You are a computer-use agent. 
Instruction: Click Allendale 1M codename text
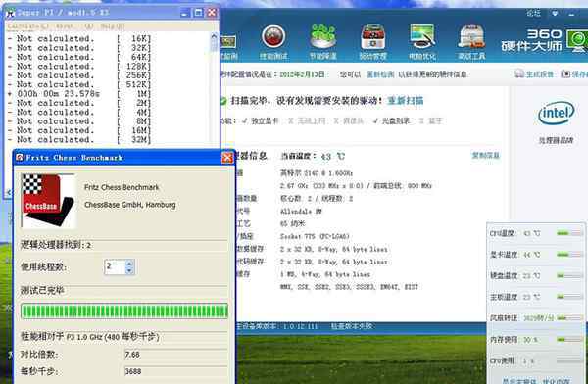[301, 212]
